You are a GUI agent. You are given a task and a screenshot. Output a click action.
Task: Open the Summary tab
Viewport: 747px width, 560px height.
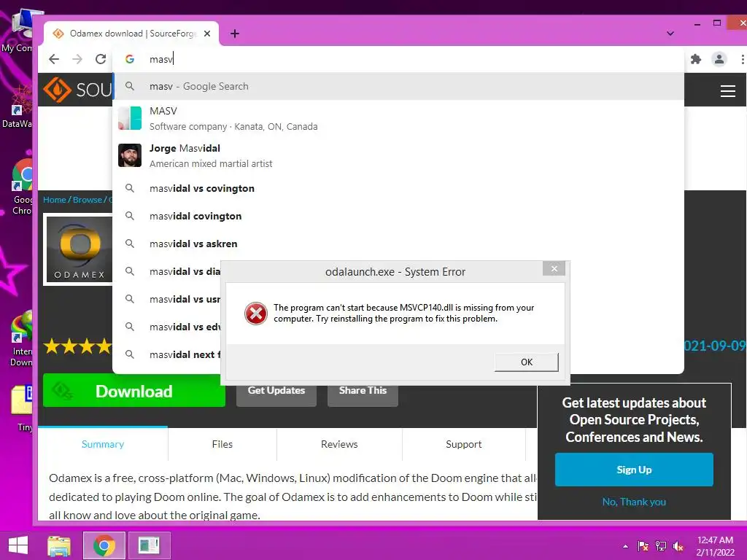102,444
